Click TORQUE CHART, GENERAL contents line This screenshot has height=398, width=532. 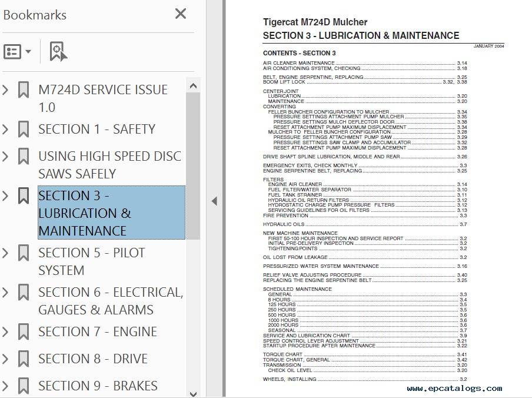click(365, 360)
